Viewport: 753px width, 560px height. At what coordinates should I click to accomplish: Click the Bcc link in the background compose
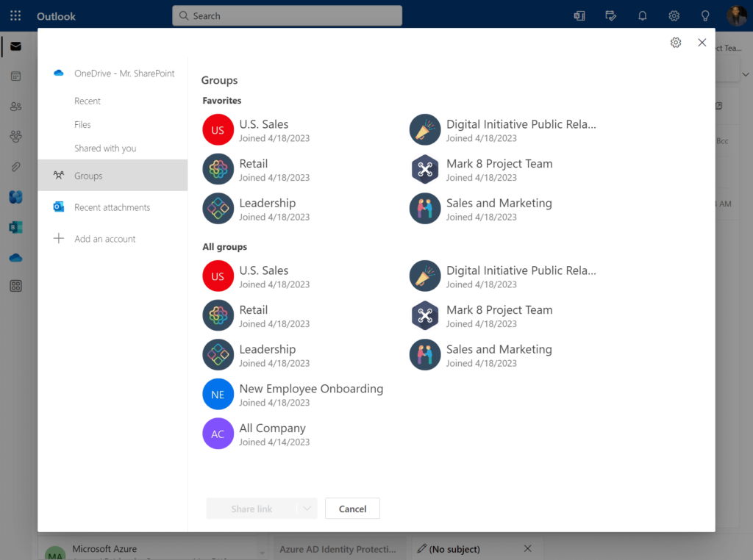click(x=722, y=141)
